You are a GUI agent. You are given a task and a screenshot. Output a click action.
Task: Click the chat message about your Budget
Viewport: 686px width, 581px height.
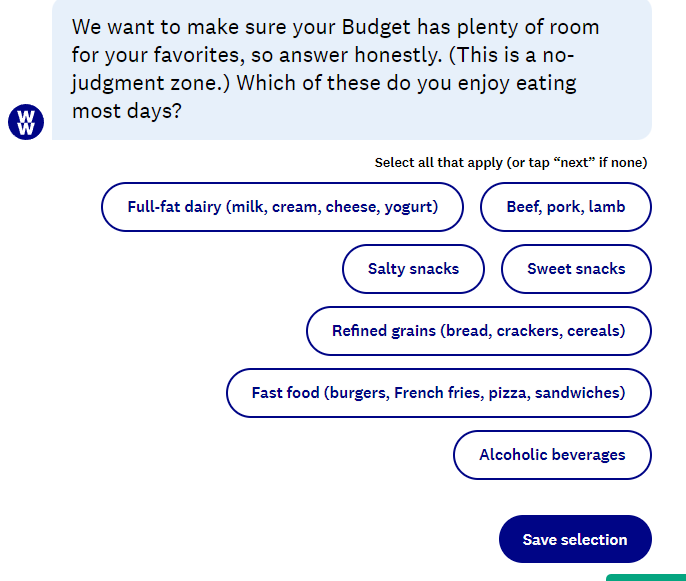click(x=352, y=70)
